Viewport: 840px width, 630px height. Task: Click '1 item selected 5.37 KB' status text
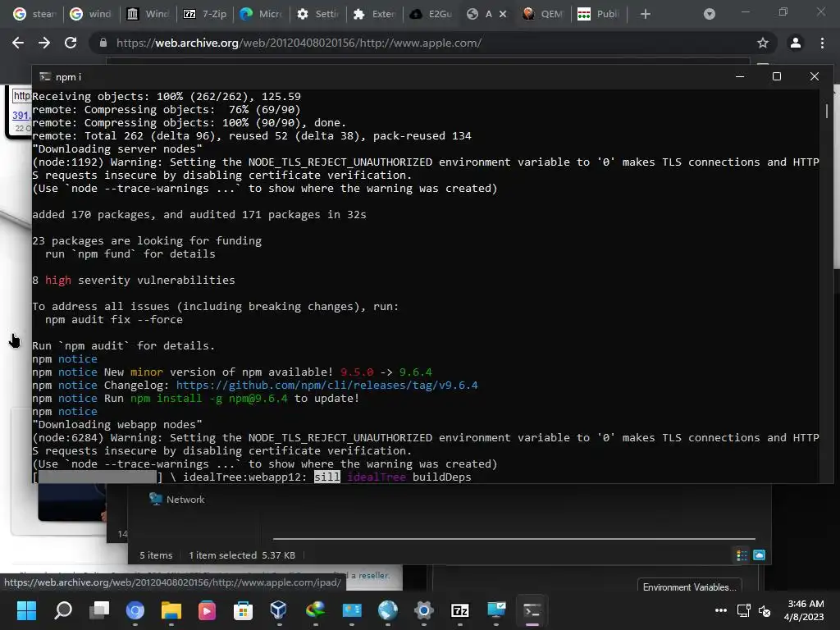242,555
